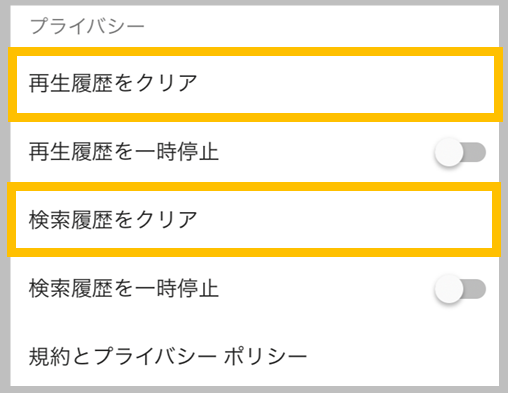Click the gray track of the 検索履歴 pause switch

click(475, 289)
